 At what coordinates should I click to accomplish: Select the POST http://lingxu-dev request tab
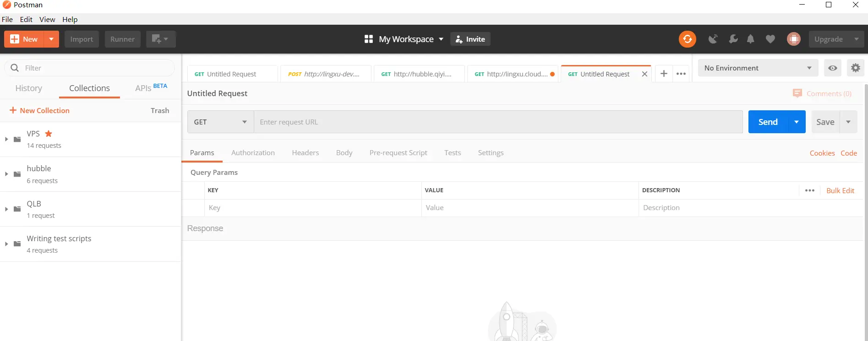point(326,74)
